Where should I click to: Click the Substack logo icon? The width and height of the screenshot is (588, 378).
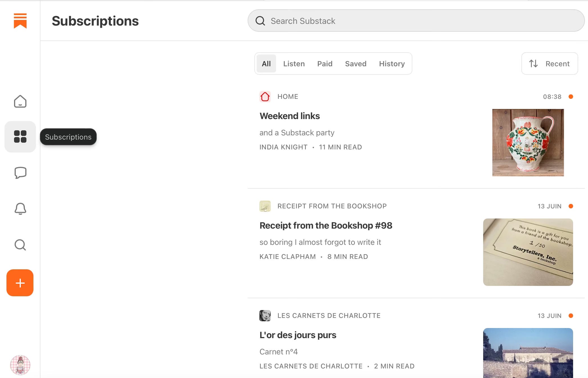point(20,21)
